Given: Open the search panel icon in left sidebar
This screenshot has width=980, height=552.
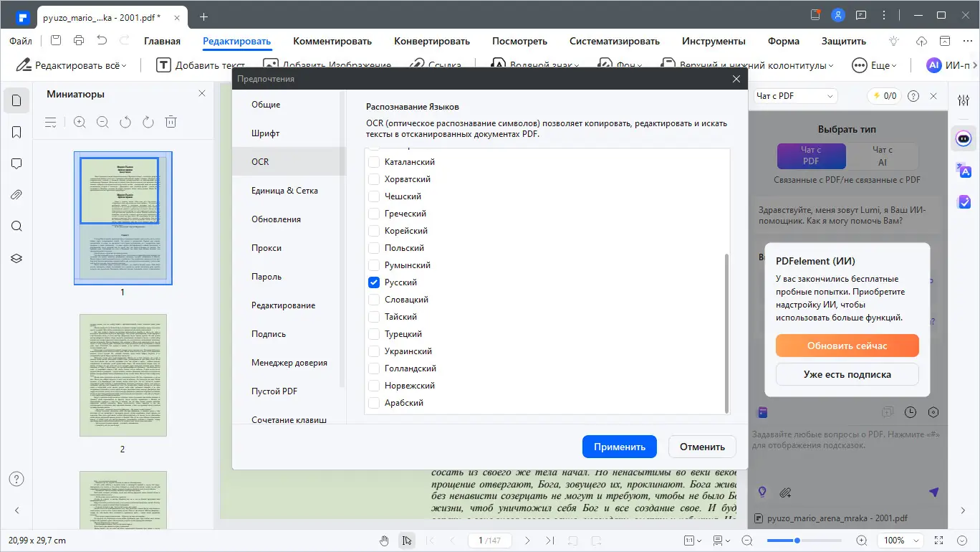Looking at the screenshot, I should (16, 227).
